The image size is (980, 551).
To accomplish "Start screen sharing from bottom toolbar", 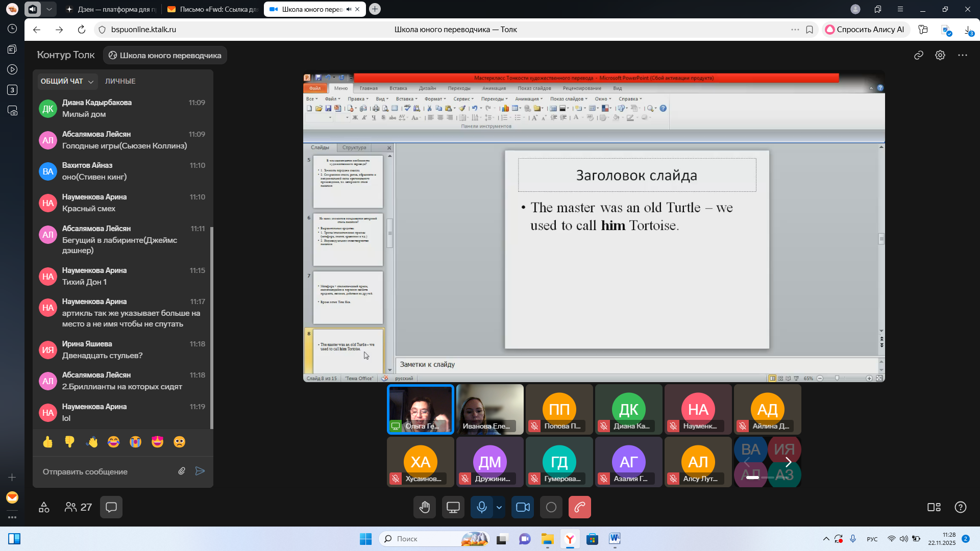I will point(453,507).
